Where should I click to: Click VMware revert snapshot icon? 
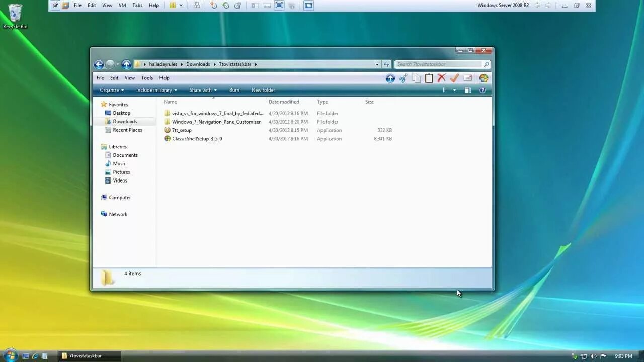click(226, 5)
